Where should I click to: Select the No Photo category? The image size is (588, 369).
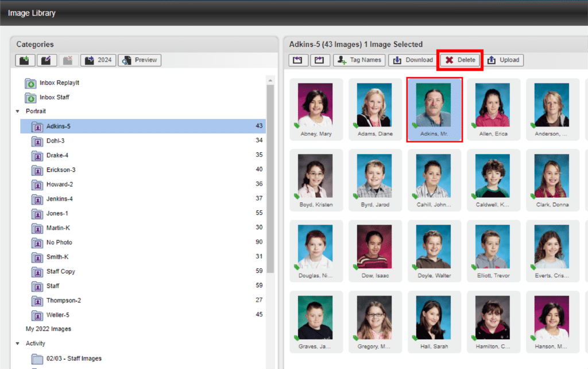pyautogui.click(x=143, y=243)
